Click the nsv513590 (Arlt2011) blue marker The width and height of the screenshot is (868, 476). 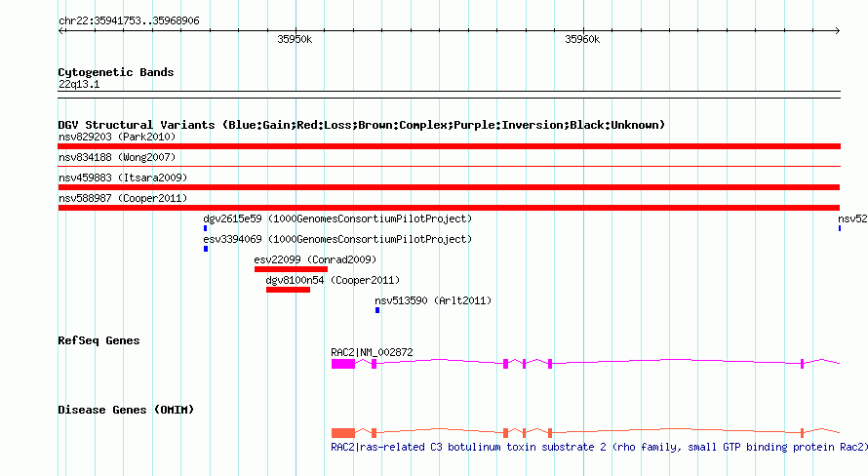pyautogui.click(x=377, y=310)
